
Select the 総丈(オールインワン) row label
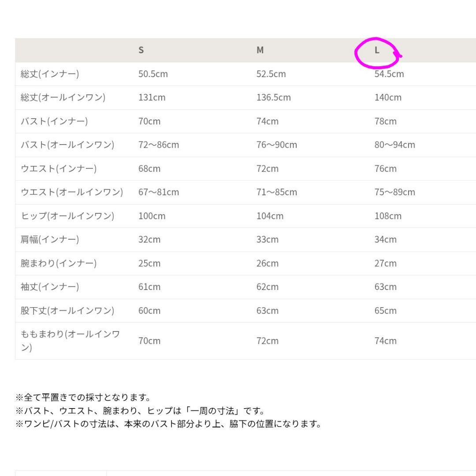(63, 97)
